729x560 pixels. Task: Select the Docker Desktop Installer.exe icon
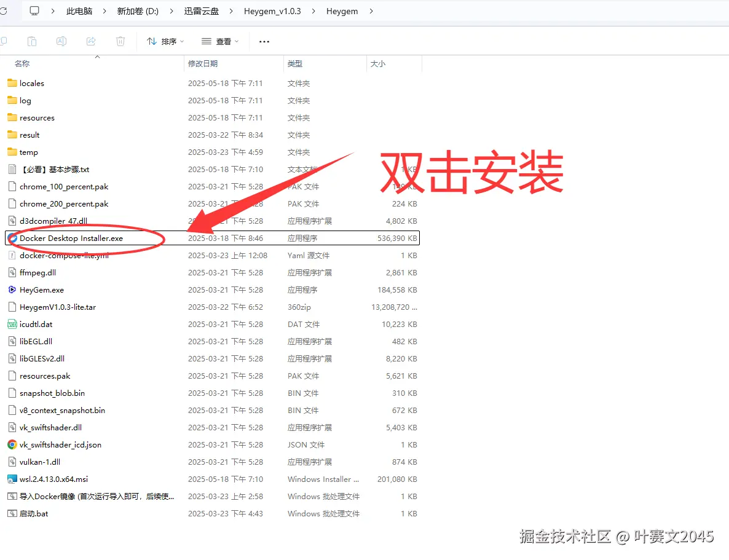click(x=12, y=238)
